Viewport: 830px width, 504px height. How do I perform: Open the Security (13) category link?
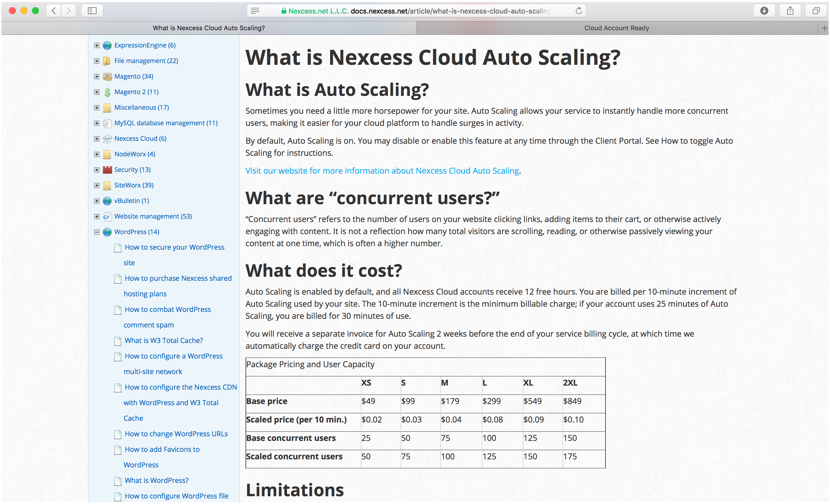[x=132, y=169]
